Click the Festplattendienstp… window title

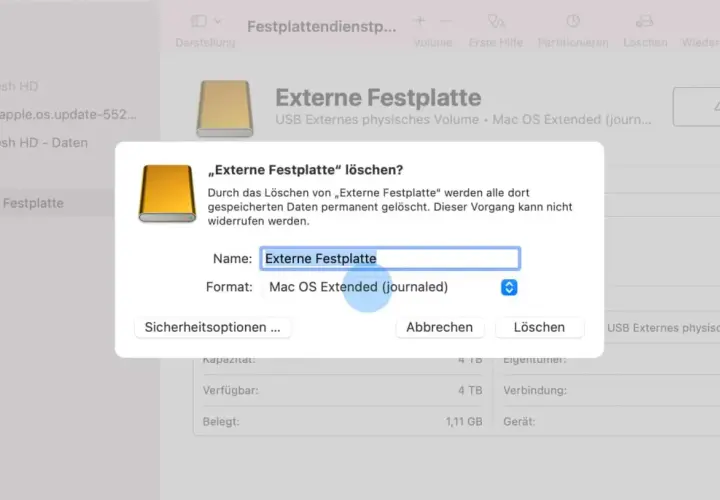point(321,27)
